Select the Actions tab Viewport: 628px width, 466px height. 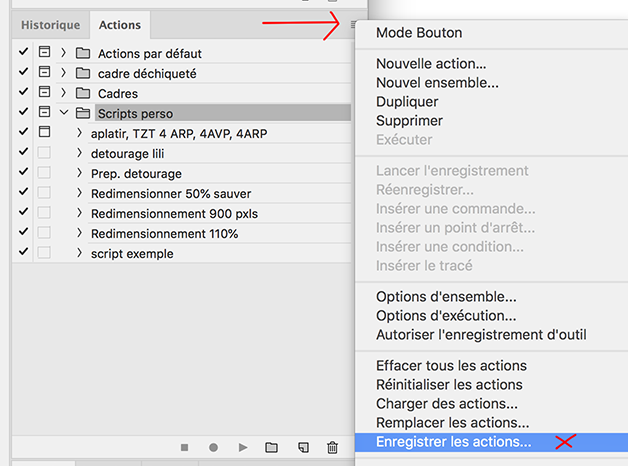120,25
